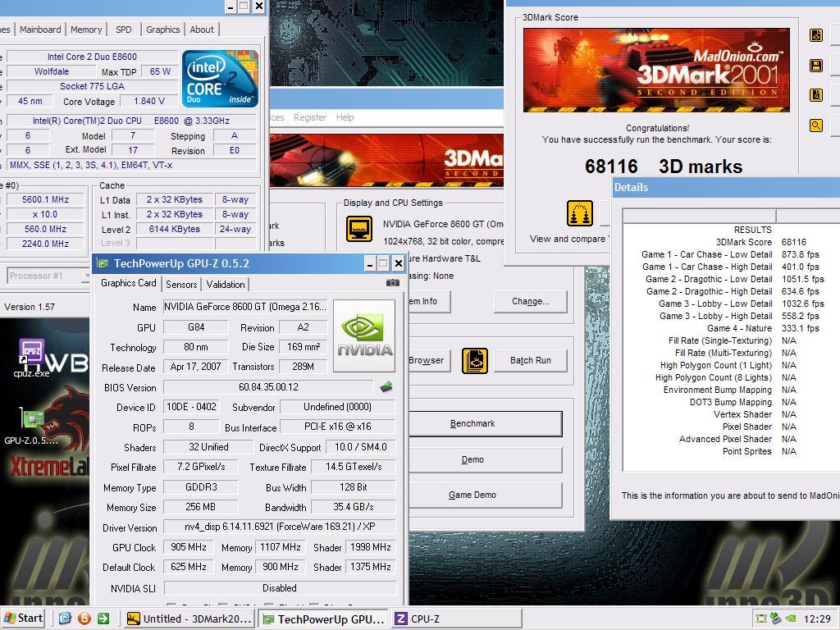Click the Game Demo button

coord(486,495)
